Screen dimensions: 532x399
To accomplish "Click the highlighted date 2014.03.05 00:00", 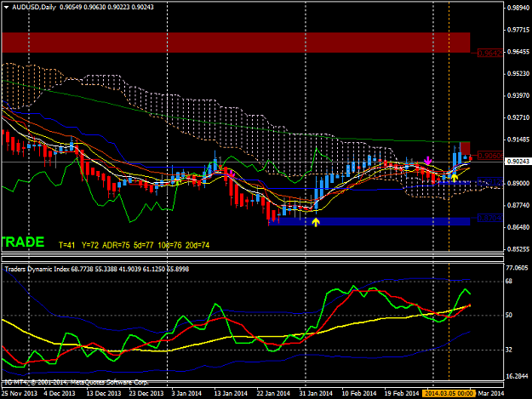I will point(449,394).
